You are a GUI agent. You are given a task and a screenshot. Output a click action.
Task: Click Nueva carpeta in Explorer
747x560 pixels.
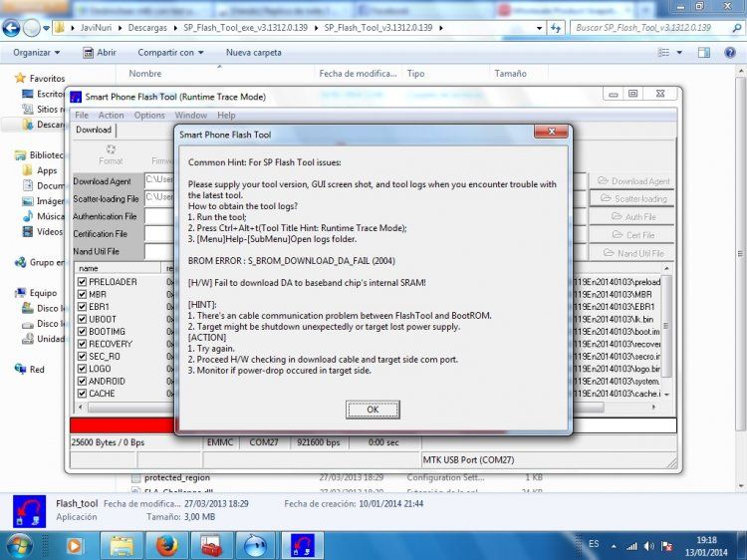pyautogui.click(x=253, y=53)
